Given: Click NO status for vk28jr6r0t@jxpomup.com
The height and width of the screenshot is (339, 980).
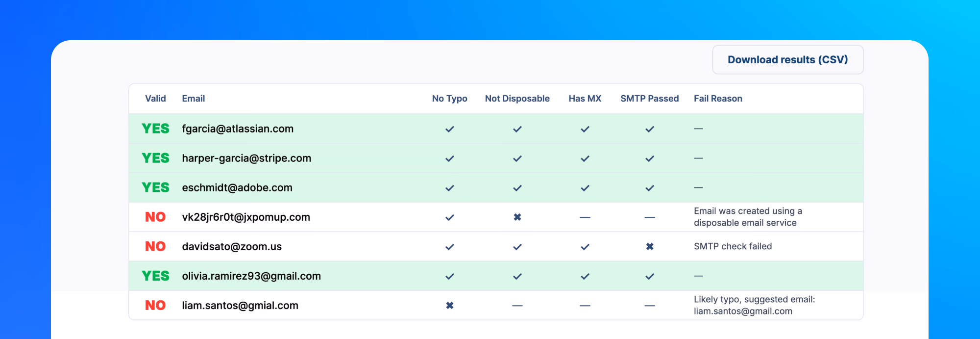Looking at the screenshot, I should tap(155, 217).
